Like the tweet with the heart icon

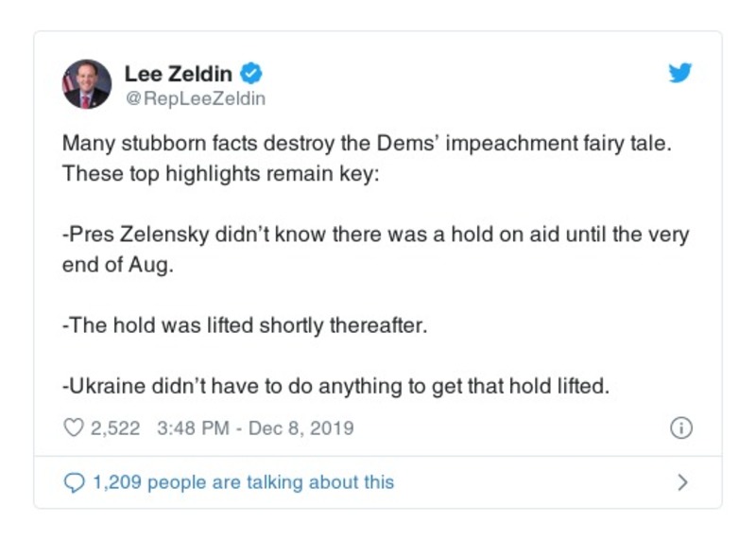click(73, 428)
